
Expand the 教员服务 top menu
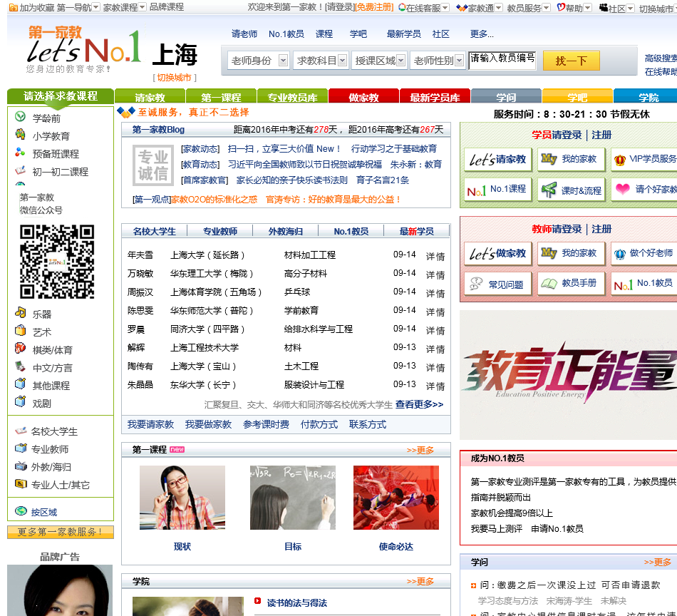546,8
